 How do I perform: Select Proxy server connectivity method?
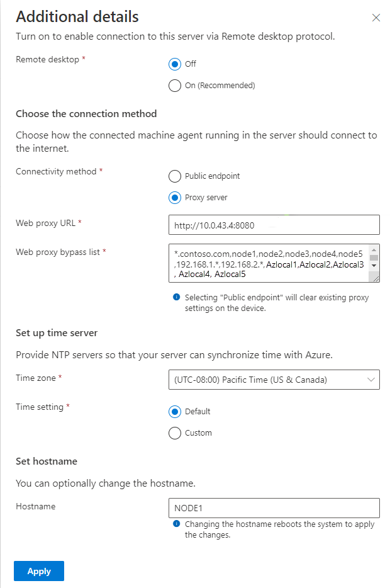[175, 197]
